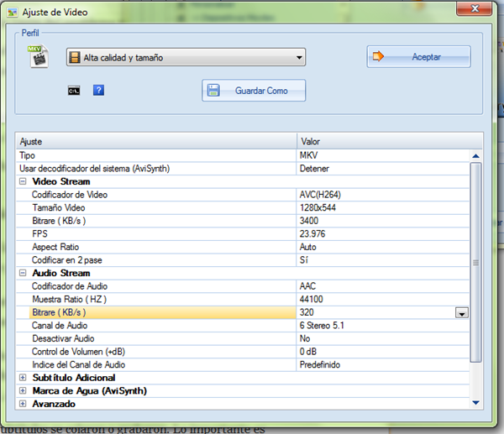Open the command line console icon
This screenshot has height=434, width=504.
[x=74, y=90]
